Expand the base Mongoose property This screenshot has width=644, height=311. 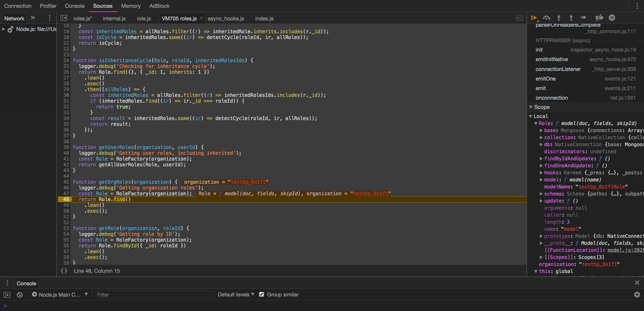coord(541,130)
